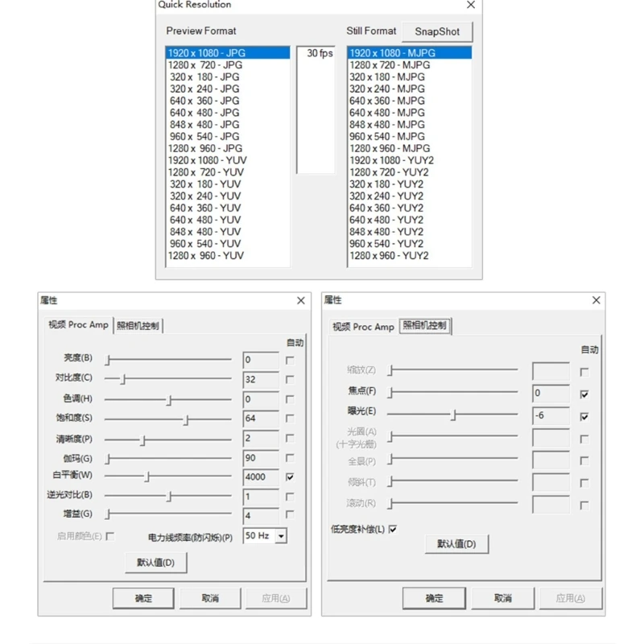The width and height of the screenshot is (644, 644).
Task: Switch to 照相机控制 tab in left dialog
Action: [138, 326]
